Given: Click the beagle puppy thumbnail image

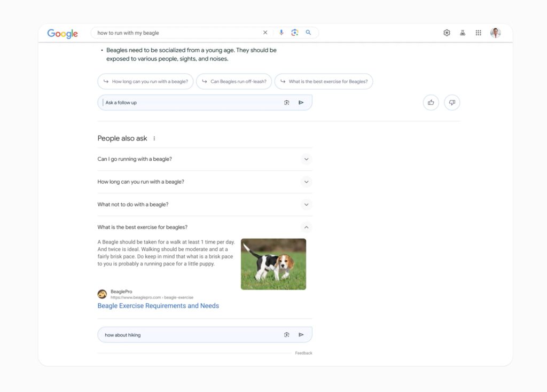Looking at the screenshot, I should coord(273,264).
